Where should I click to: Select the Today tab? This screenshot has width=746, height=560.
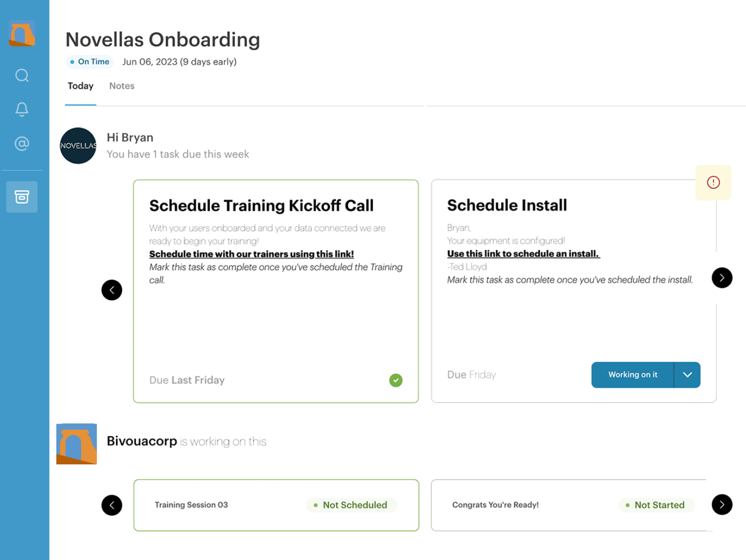point(80,86)
